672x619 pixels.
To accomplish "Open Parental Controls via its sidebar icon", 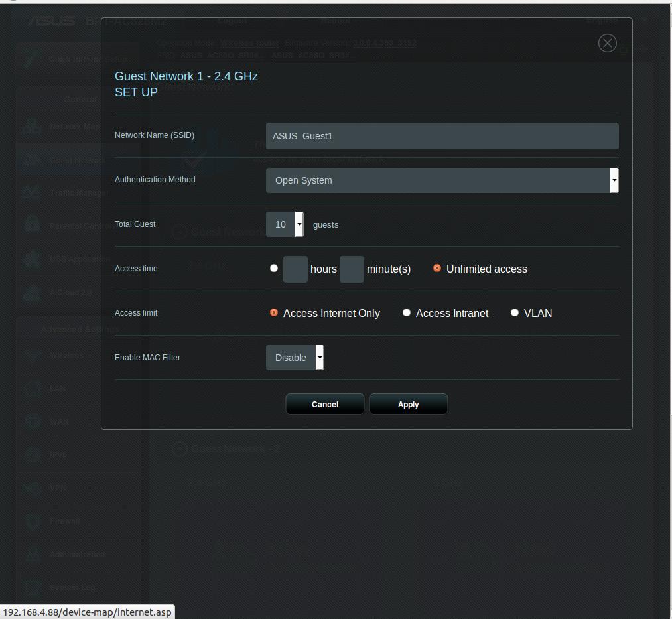I will [x=32, y=226].
